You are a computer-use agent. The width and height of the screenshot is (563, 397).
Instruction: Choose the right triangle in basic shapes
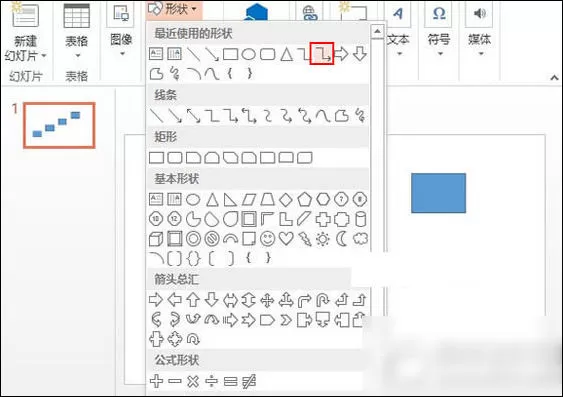tap(230, 199)
